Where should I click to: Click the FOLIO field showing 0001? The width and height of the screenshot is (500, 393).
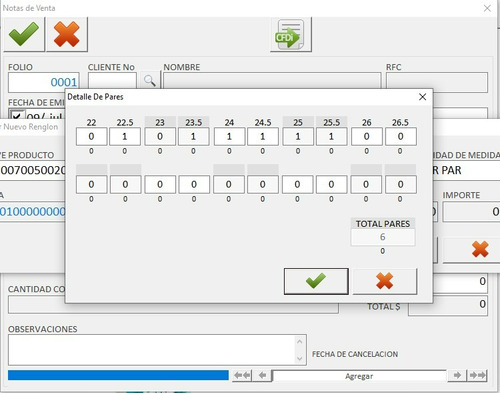pos(44,82)
